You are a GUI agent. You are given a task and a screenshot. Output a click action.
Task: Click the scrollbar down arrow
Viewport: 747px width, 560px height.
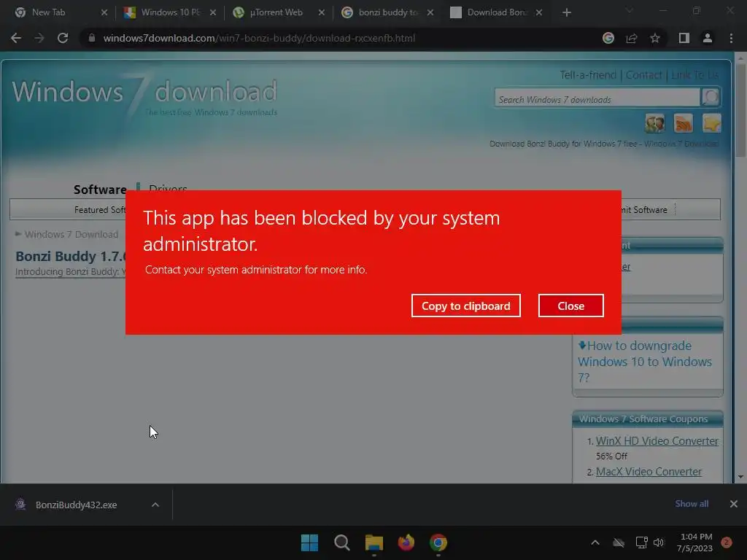[740, 476]
